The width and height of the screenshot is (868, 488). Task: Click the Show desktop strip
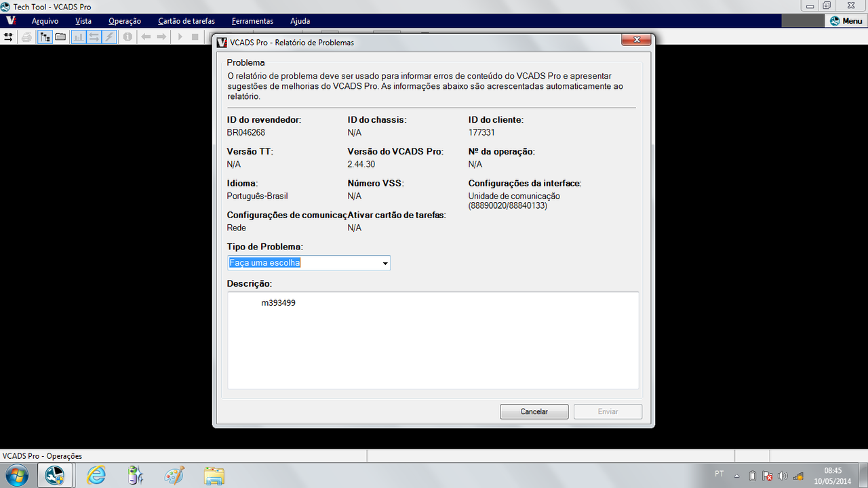pyautogui.click(x=863, y=476)
